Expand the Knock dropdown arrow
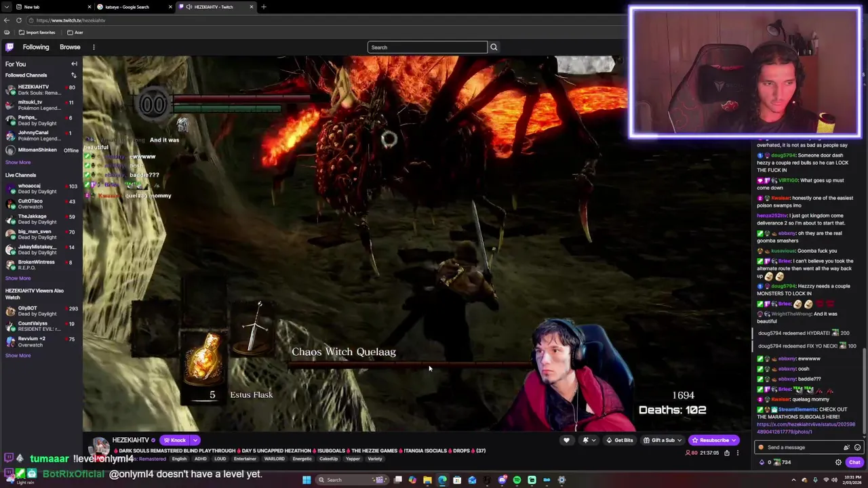 point(195,441)
